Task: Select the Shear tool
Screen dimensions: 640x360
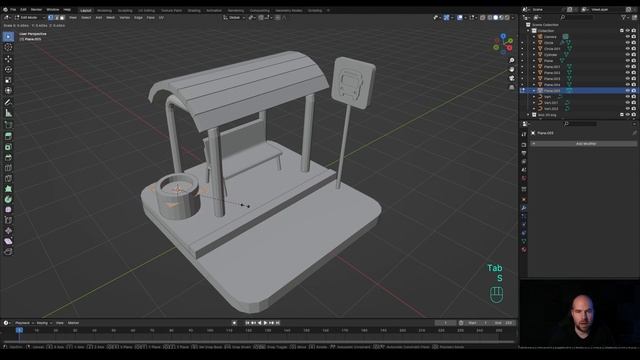Action: pos(8,241)
